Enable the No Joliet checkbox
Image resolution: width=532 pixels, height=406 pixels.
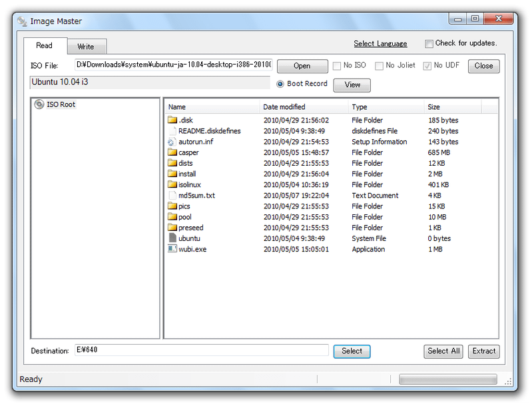coord(379,66)
